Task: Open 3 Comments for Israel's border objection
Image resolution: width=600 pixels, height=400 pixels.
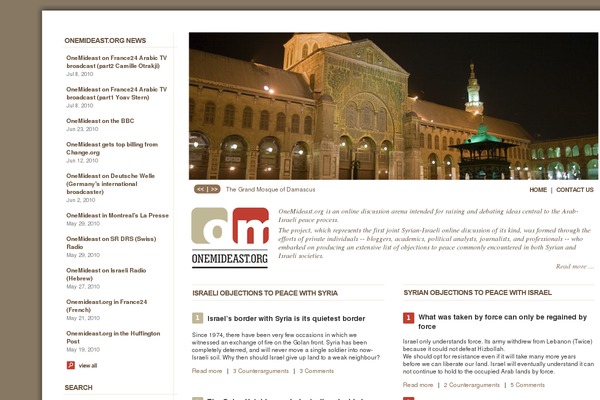Action: pos(316,371)
